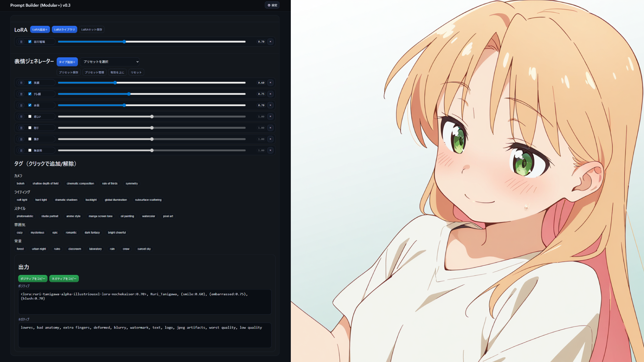Delete the 無表情 expression row
This screenshot has width=644, height=362.
click(x=270, y=150)
